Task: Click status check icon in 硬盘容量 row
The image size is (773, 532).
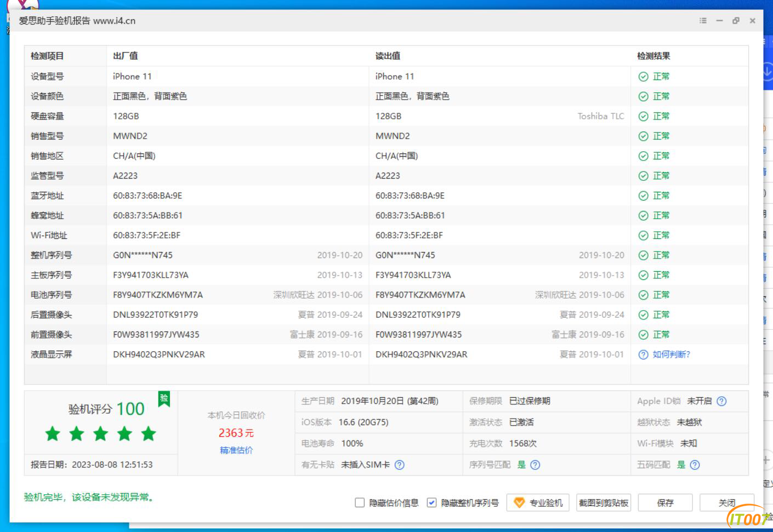Action: (644, 116)
